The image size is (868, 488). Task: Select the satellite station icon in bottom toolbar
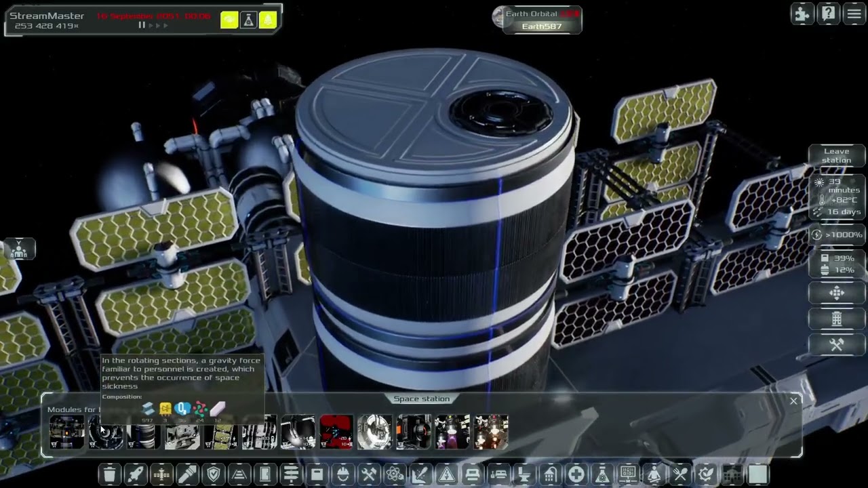click(x=161, y=474)
